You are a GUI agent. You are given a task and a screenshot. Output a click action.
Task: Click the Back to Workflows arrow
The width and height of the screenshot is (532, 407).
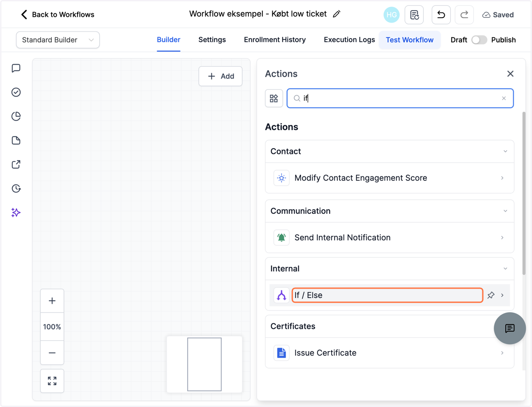pyautogui.click(x=24, y=15)
